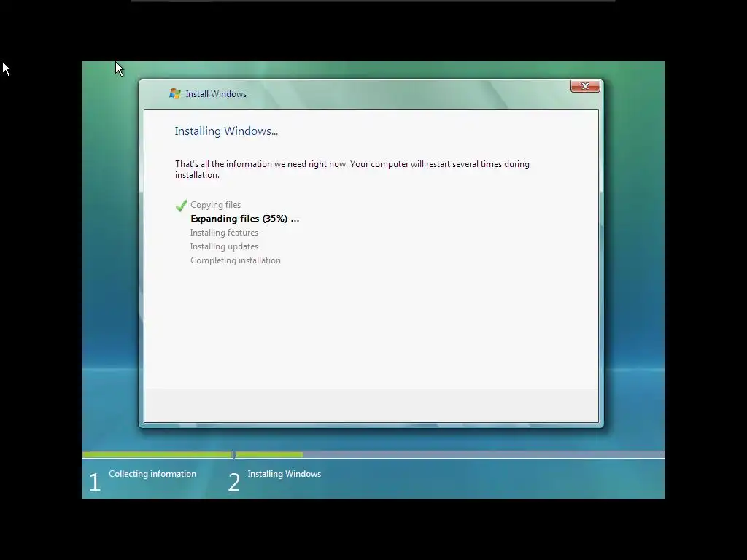Click the large stage number 2
The image size is (747, 560).
click(x=234, y=482)
